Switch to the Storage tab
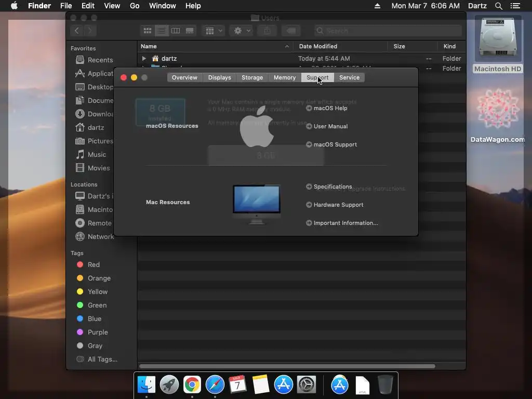Screen dimensions: 532x399 (252, 77)
